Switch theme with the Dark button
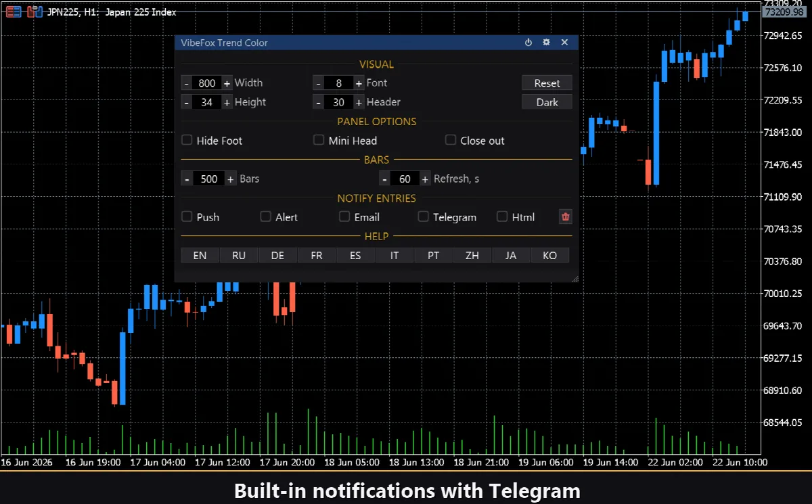Viewport: 812px width, 504px height. (x=547, y=101)
